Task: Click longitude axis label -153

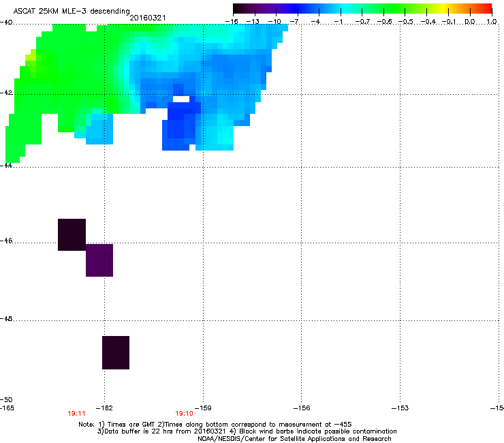Action: (x=400, y=408)
